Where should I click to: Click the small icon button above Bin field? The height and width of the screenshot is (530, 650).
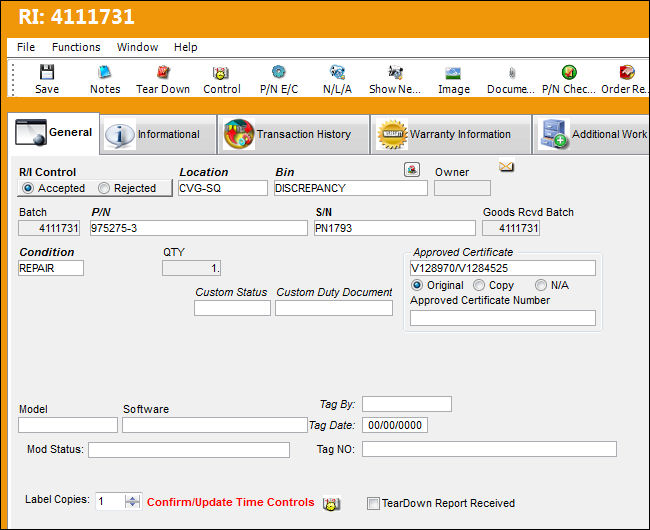pyautogui.click(x=412, y=169)
